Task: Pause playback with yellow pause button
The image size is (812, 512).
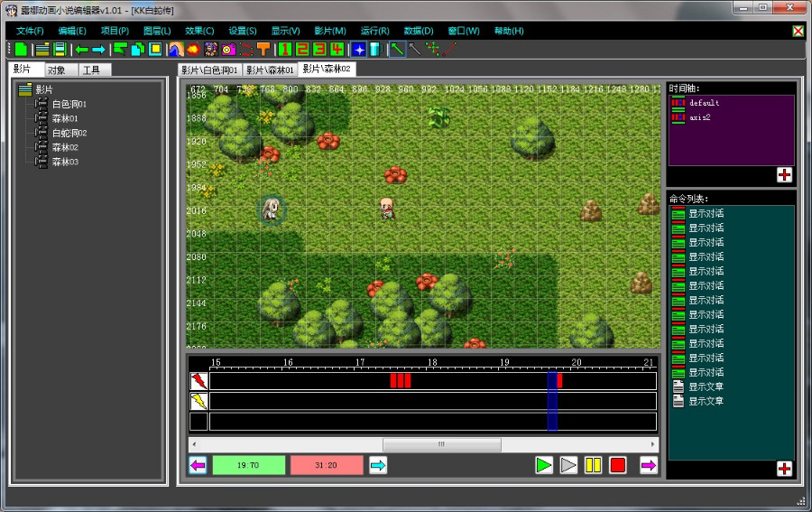Action: [x=593, y=465]
